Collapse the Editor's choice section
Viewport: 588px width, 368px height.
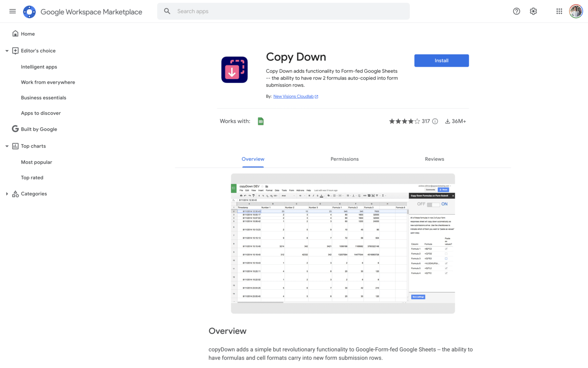coord(7,50)
